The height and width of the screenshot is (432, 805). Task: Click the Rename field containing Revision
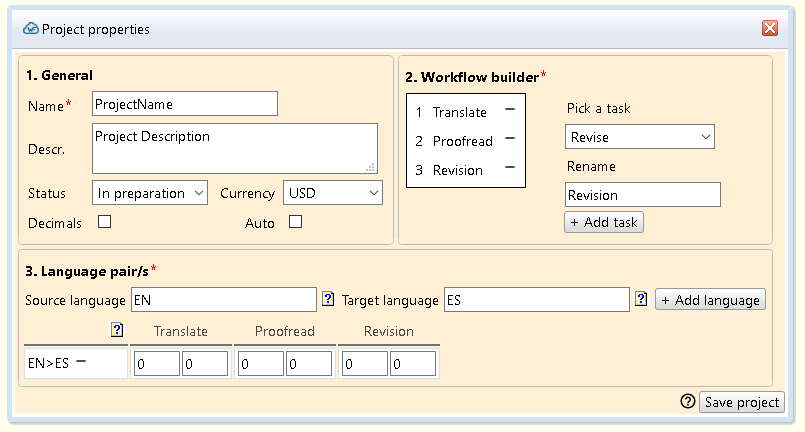[642, 194]
